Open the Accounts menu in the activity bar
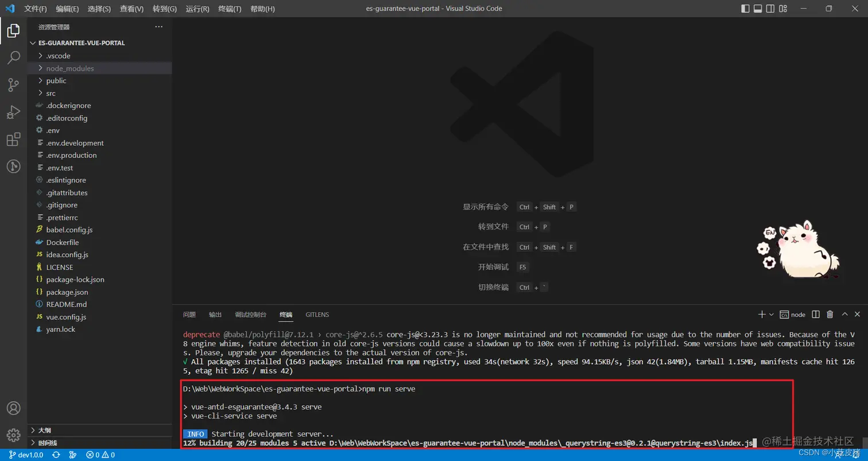The image size is (868, 461). 13,408
